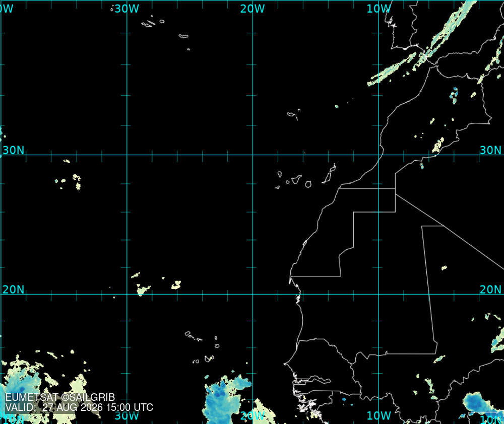Screen dimensions: 504x424
Task: Click the Cape Verde islands outline
Action: pyautogui.click(x=203, y=347)
